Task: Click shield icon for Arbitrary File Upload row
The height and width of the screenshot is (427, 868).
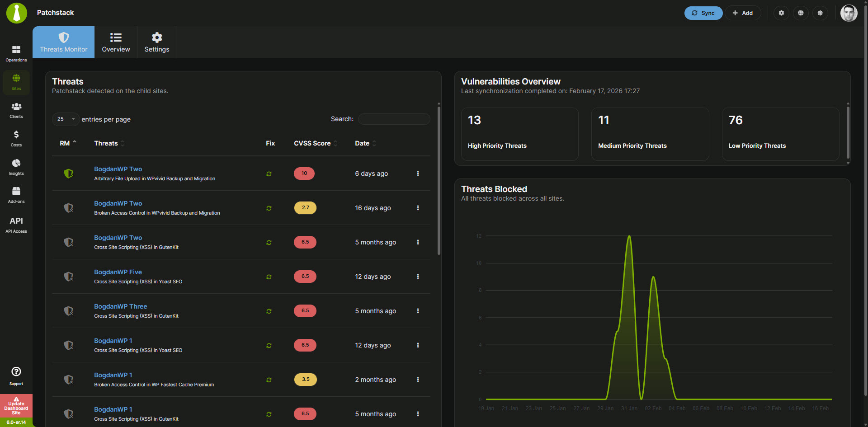Action: tap(68, 174)
